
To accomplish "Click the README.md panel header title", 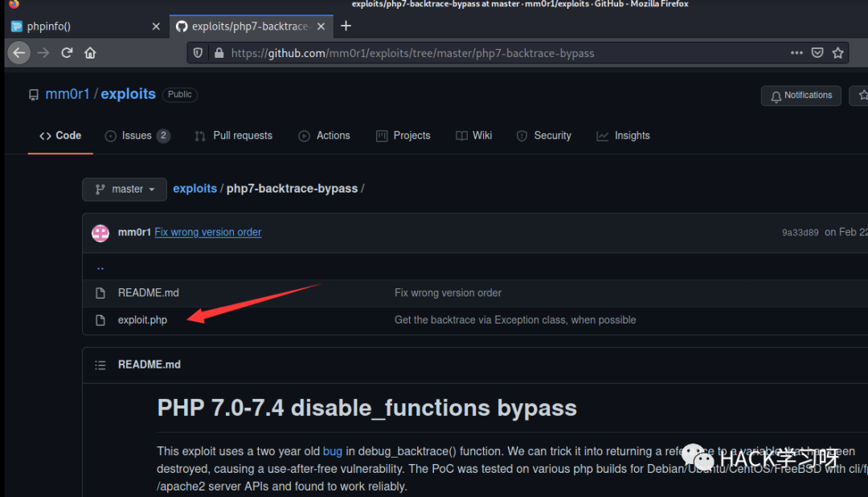I will pyautogui.click(x=149, y=365).
